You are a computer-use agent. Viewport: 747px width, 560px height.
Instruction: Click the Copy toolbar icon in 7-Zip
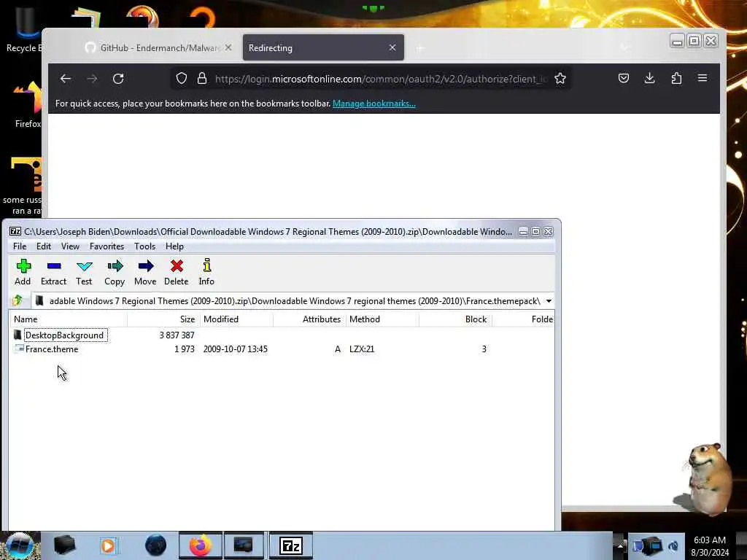[x=115, y=272]
